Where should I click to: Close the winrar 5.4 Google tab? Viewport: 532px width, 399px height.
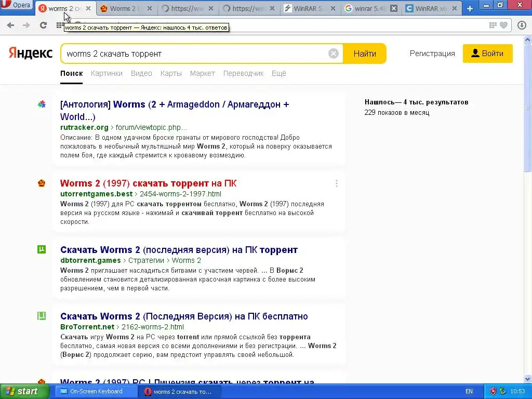394,8
